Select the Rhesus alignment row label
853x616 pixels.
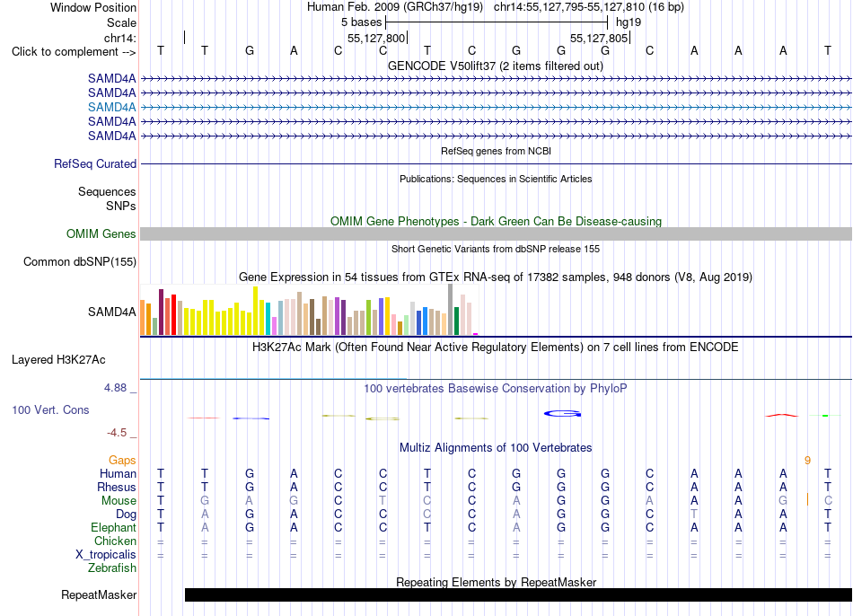click(x=117, y=487)
